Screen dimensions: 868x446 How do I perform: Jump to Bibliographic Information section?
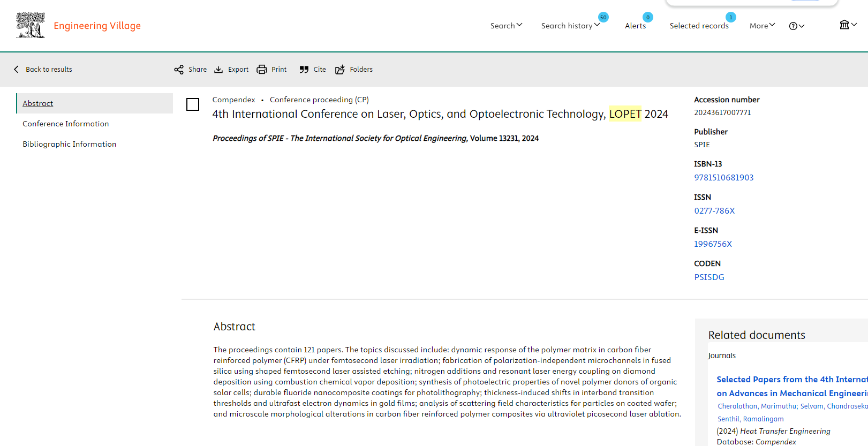point(70,144)
